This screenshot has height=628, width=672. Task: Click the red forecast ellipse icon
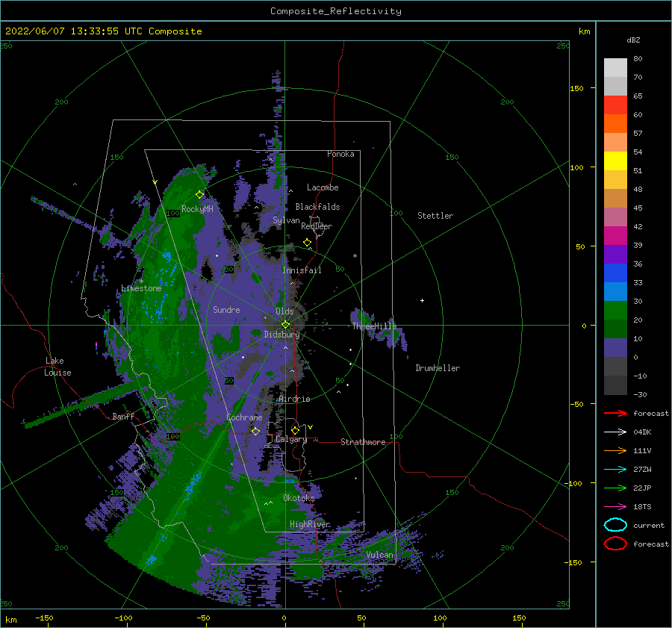coord(615,544)
